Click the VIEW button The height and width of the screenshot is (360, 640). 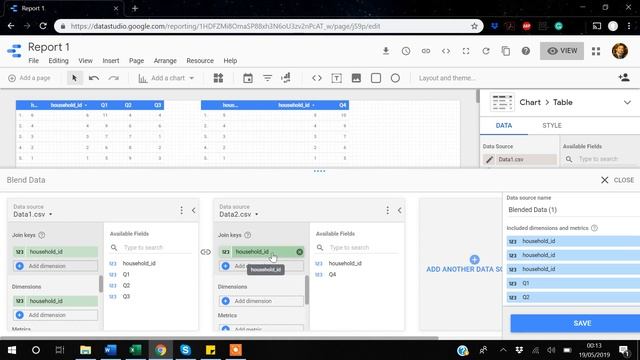562,51
